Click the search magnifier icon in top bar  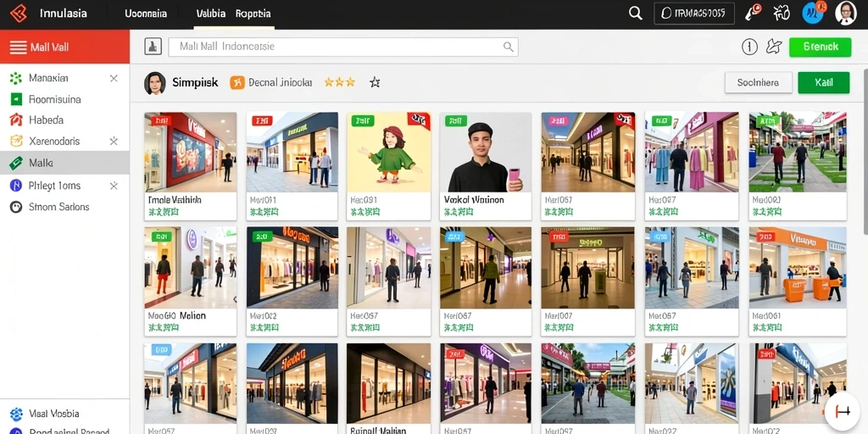636,14
